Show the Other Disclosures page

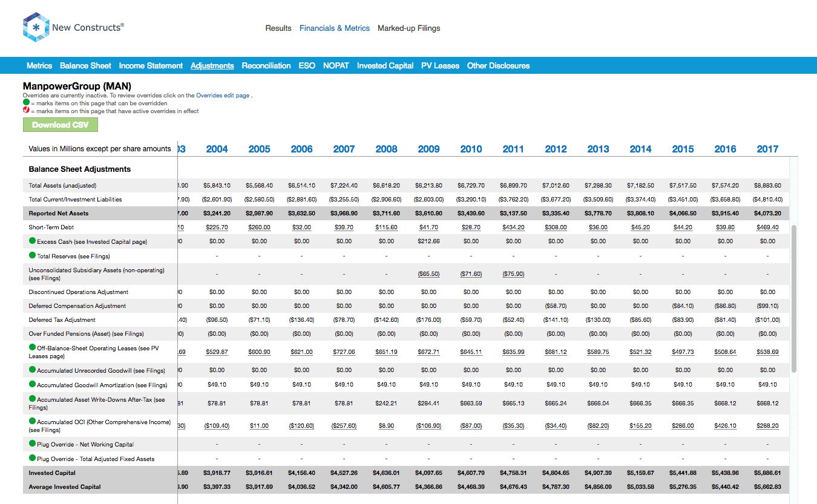(x=499, y=66)
